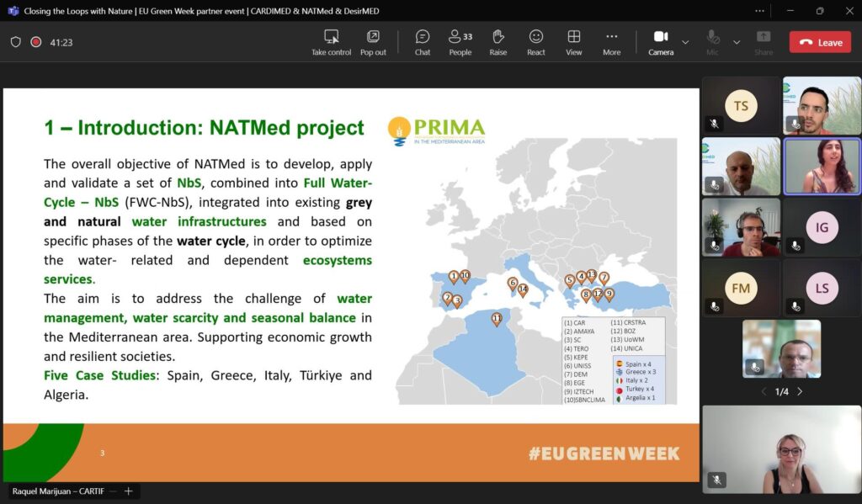This screenshot has height=504, width=862.
Task: Click the legend entry Spain x 4
Action: click(633, 363)
